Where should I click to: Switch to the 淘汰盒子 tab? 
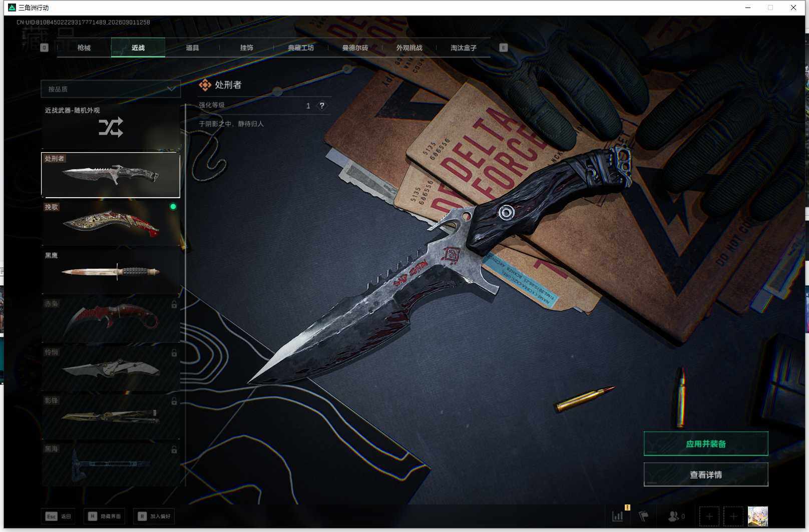click(463, 48)
